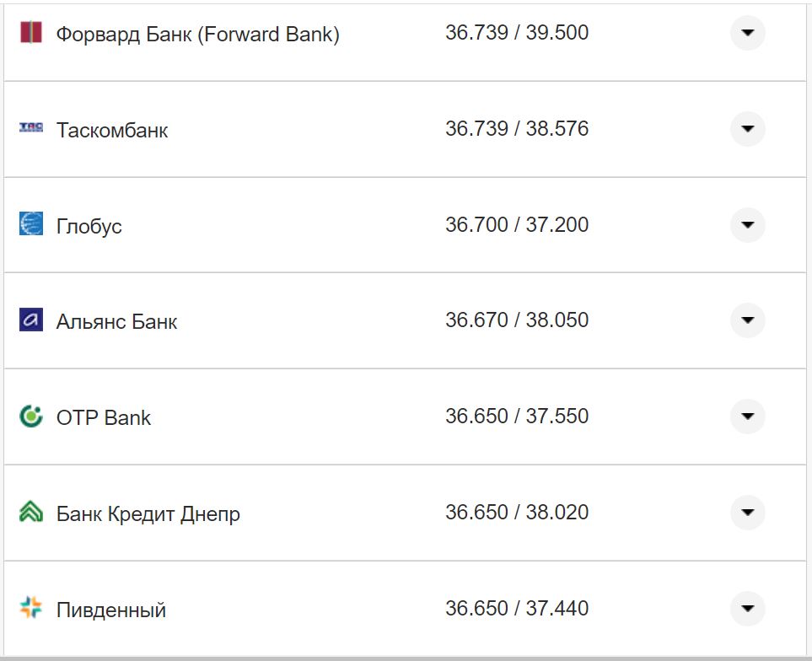
Task: Expand the Таскомбанк row details
Action: pos(747,129)
